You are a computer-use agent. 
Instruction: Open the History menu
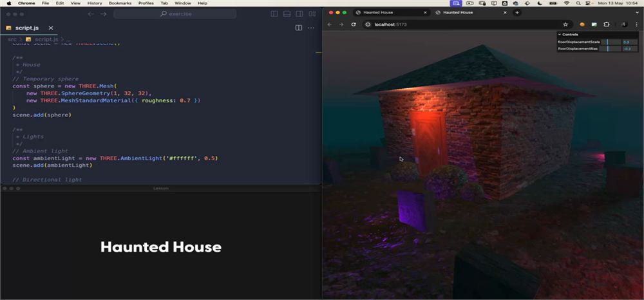95,3
